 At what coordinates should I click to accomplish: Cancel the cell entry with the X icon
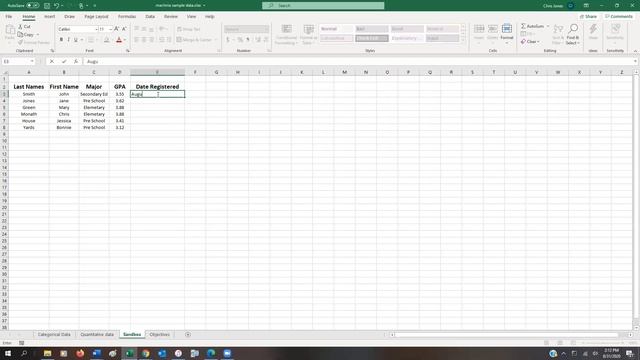(52, 61)
